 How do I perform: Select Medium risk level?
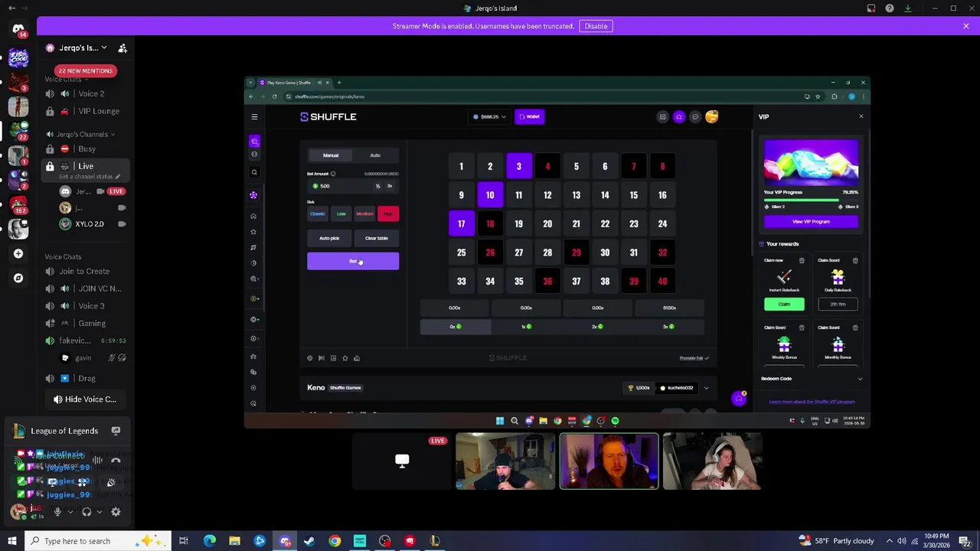(364, 214)
